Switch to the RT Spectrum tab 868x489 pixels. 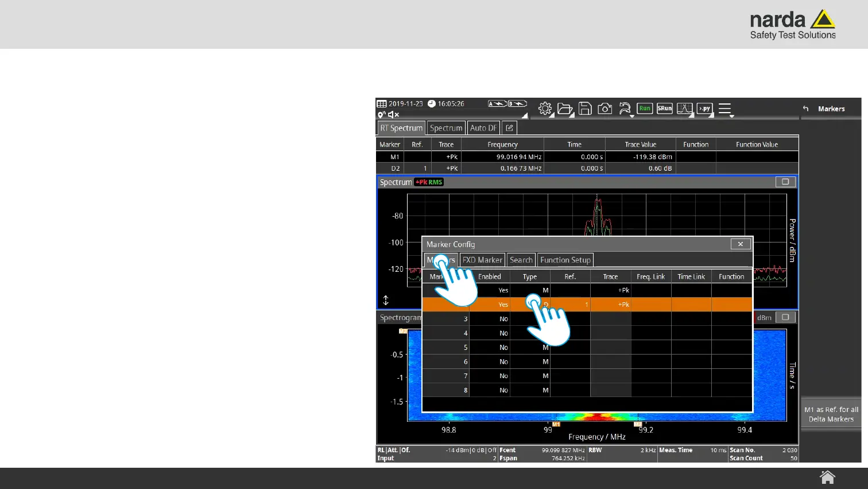(x=401, y=128)
